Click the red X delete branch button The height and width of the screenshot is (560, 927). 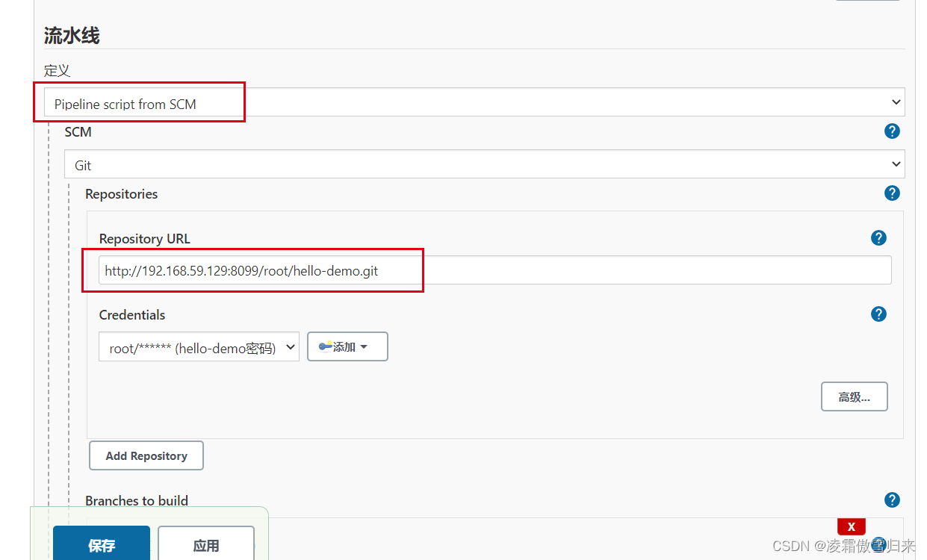click(851, 526)
